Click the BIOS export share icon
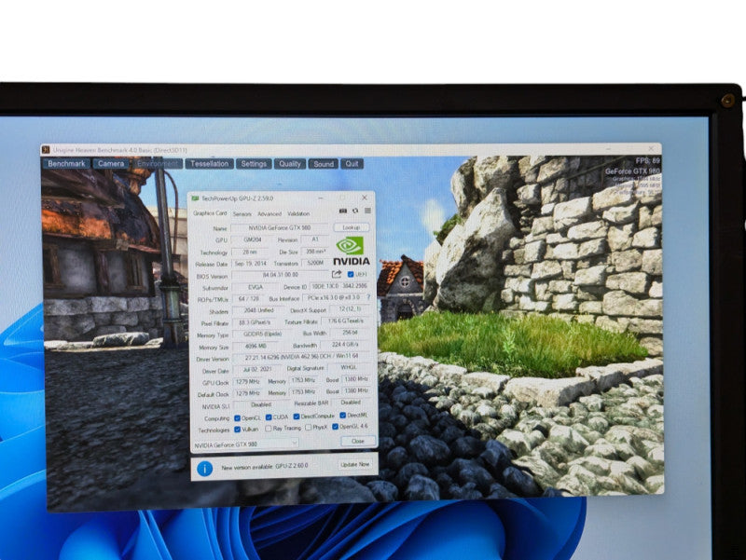 (x=337, y=274)
